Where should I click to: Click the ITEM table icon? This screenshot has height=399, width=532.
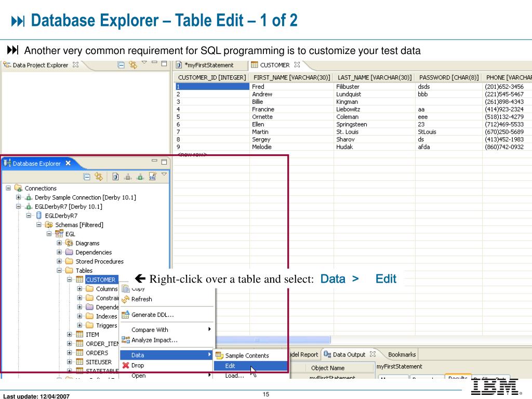(79, 334)
